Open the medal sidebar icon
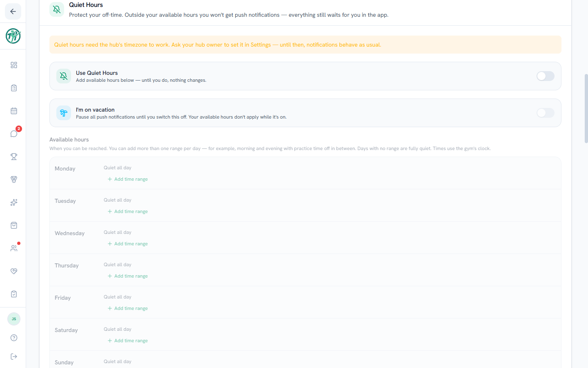This screenshot has width=588, height=368. click(14, 180)
